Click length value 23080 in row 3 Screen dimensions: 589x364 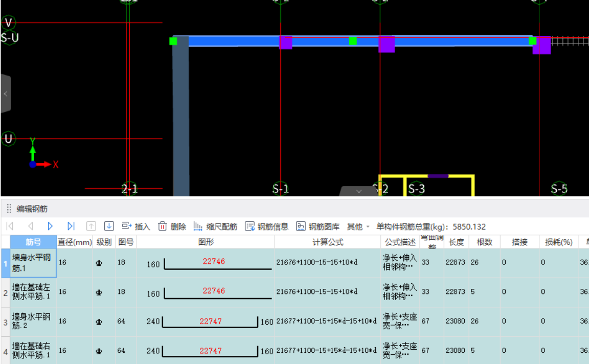tap(455, 321)
